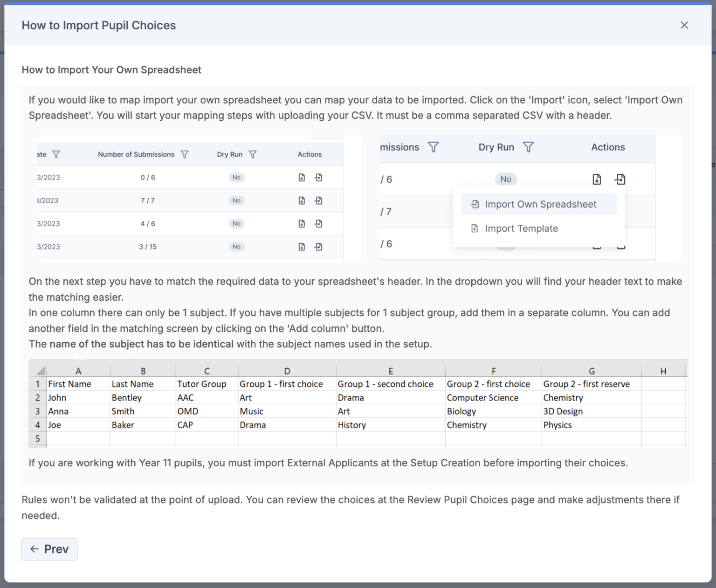The height and width of the screenshot is (588, 716).
Task: Click the filter icon on Number of Submissions
Action: [185, 154]
